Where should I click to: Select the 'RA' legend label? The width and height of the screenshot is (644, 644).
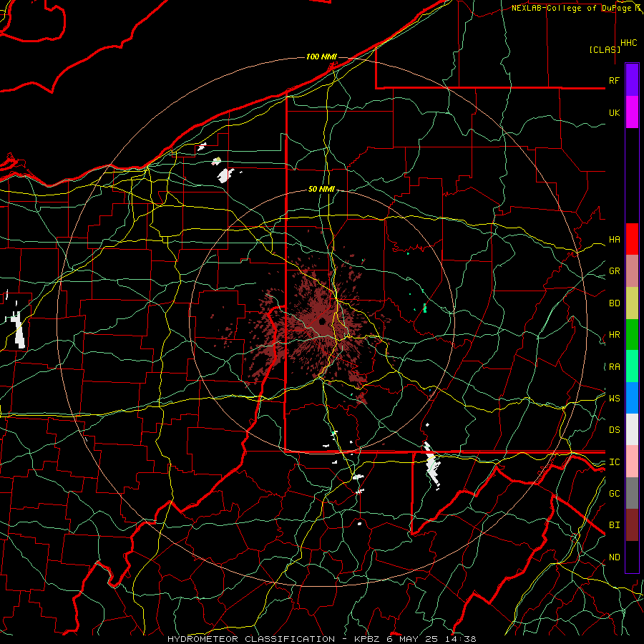click(x=614, y=367)
